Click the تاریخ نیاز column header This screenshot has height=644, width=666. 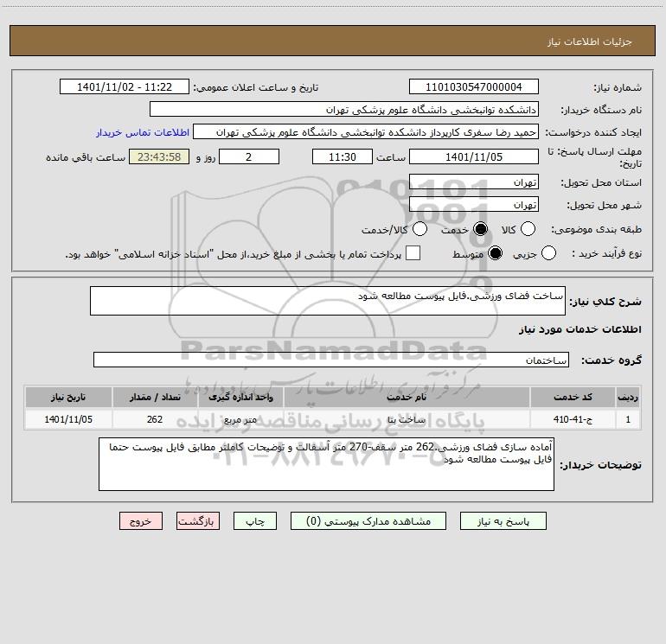(68, 398)
